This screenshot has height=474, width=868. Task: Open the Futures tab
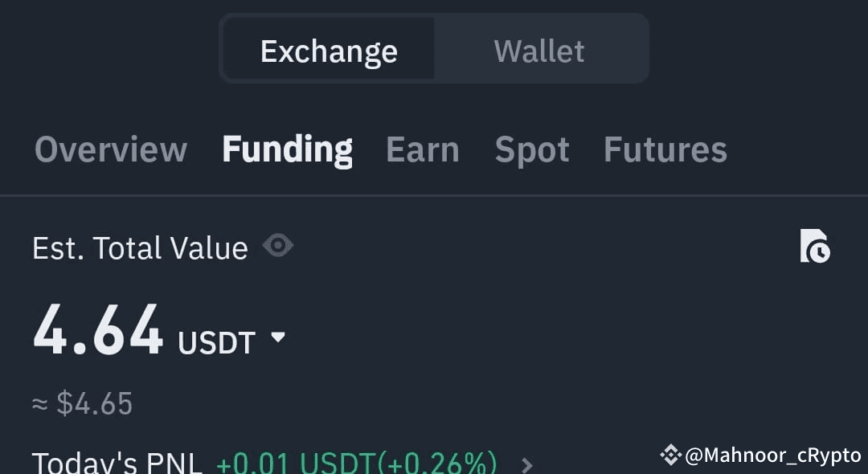click(665, 150)
